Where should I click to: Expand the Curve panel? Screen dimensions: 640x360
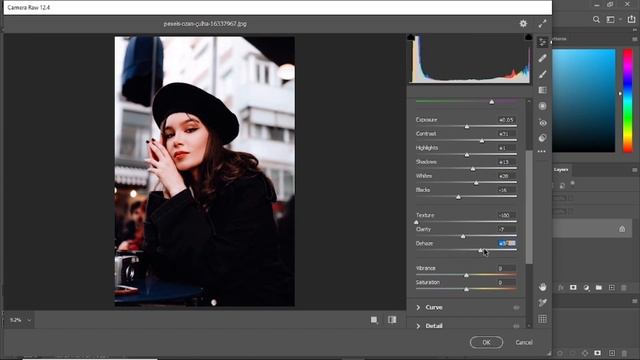[418, 307]
